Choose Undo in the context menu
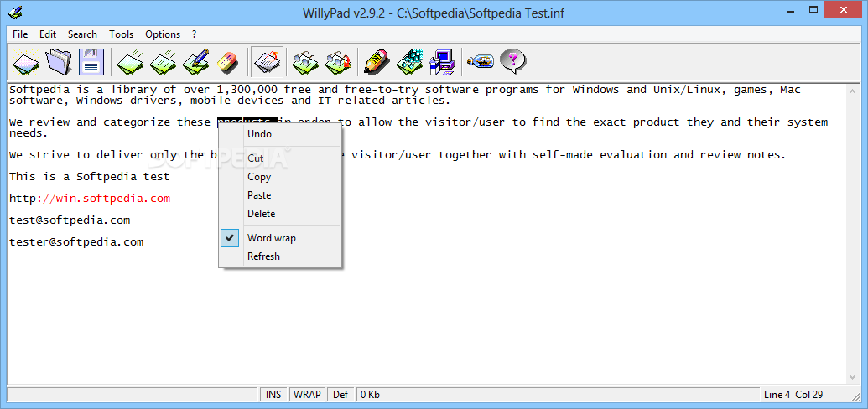This screenshot has height=409, width=868. point(280,134)
